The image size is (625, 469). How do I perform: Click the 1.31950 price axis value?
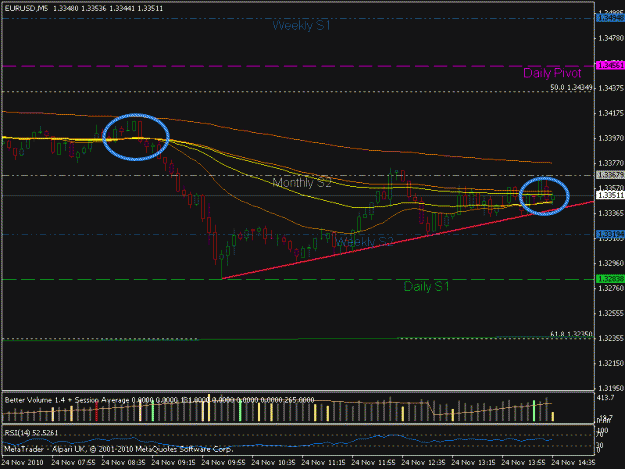pos(611,388)
